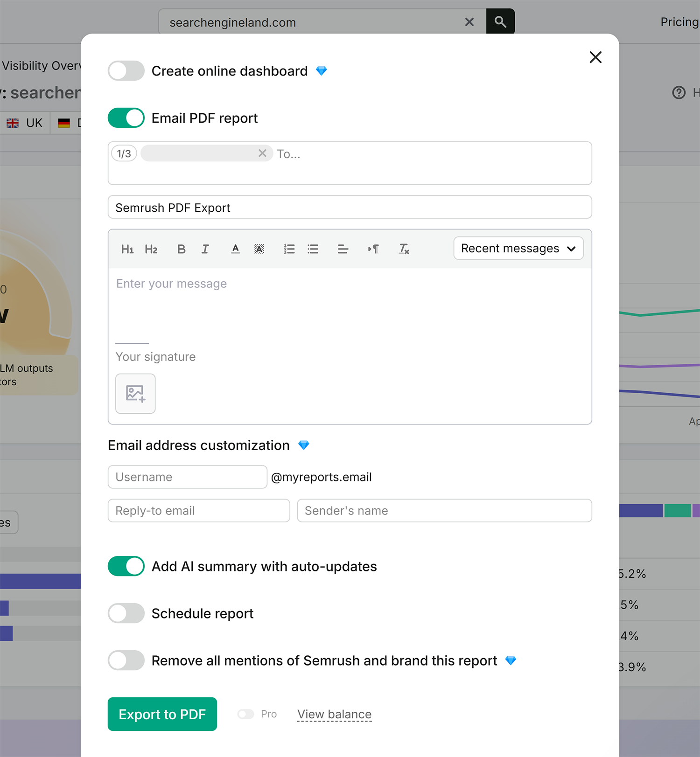This screenshot has width=700, height=757.
Task: Click the 1/3 recipients counter
Action: point(124,153)
